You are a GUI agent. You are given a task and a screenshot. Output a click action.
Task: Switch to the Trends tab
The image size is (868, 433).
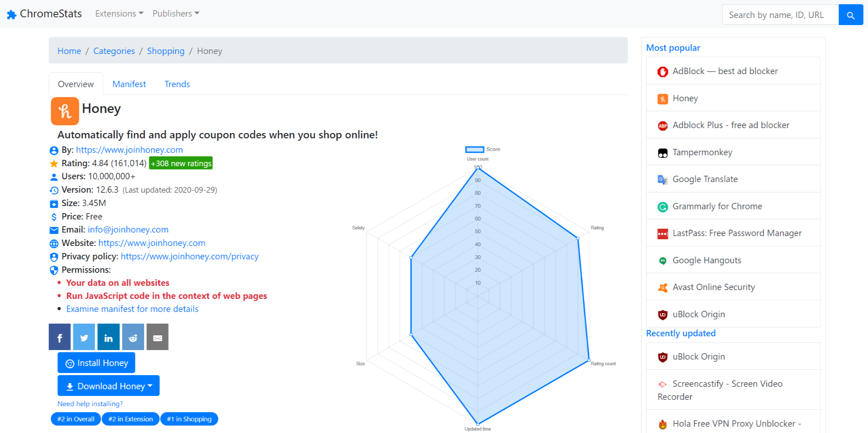coord(177,84)
